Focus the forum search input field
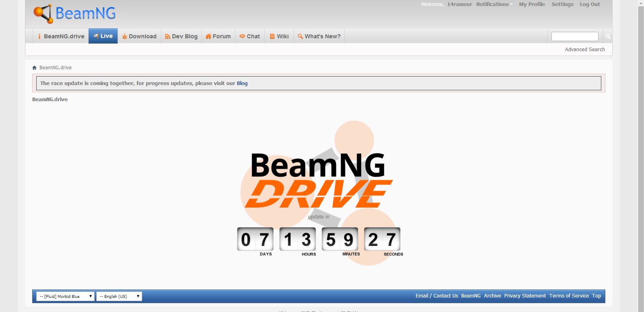This screenshot has width=644, height=312. [575, 36]
